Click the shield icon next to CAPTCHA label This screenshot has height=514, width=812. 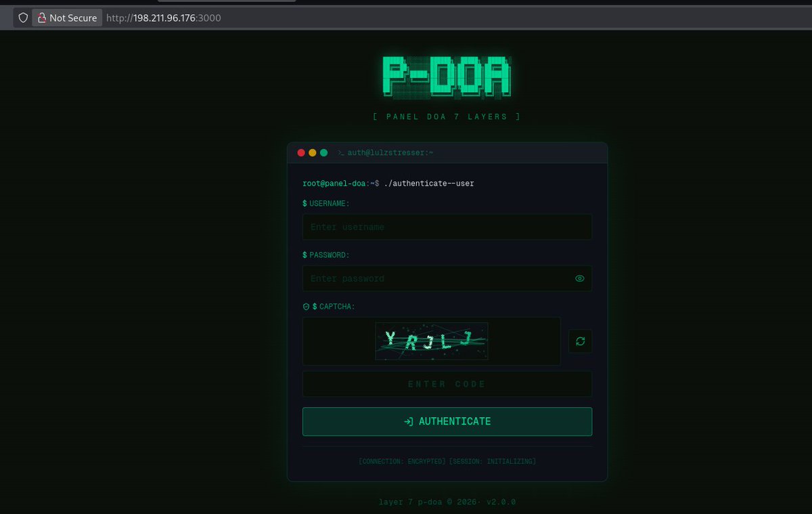point(306,307)
